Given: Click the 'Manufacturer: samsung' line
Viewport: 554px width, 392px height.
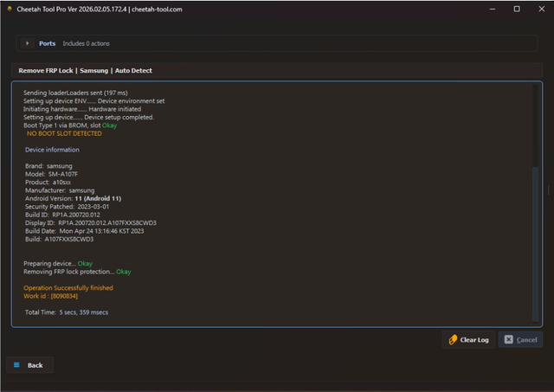Looking at the screenshot, I should [60, 190].
